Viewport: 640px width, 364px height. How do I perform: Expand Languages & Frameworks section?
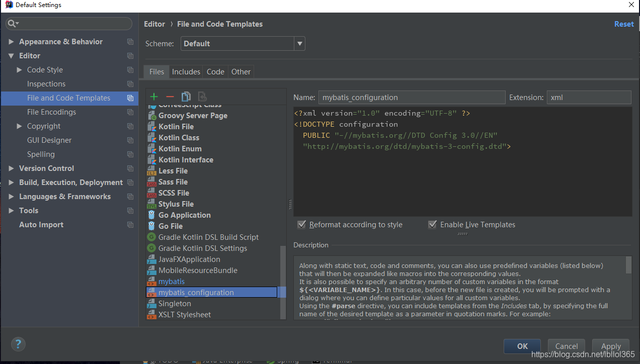coord(12,197)
